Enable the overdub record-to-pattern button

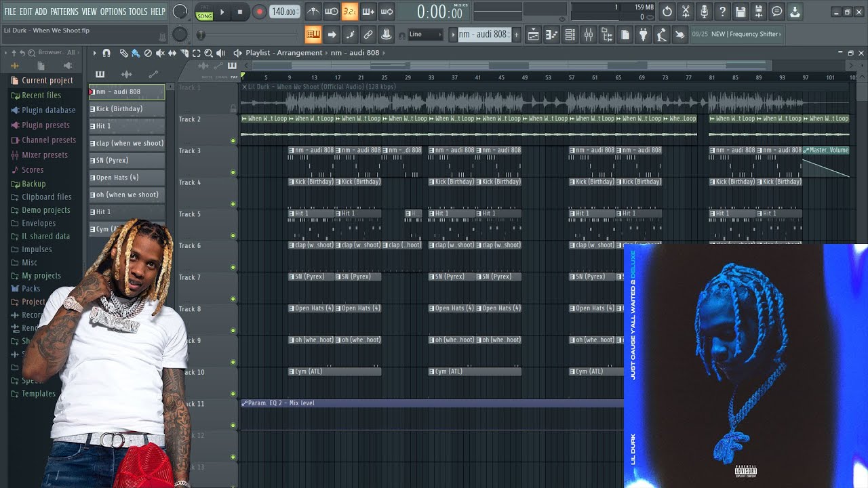click(368, 12)
